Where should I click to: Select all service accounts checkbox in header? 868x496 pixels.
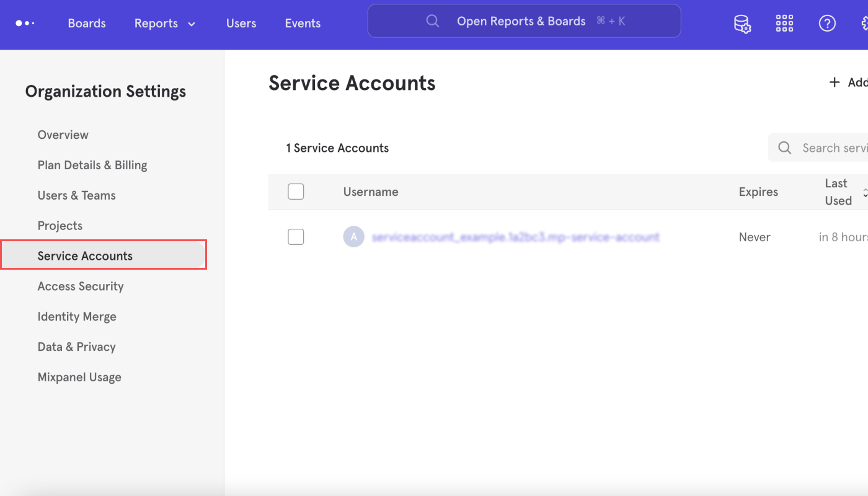[296, 192]
